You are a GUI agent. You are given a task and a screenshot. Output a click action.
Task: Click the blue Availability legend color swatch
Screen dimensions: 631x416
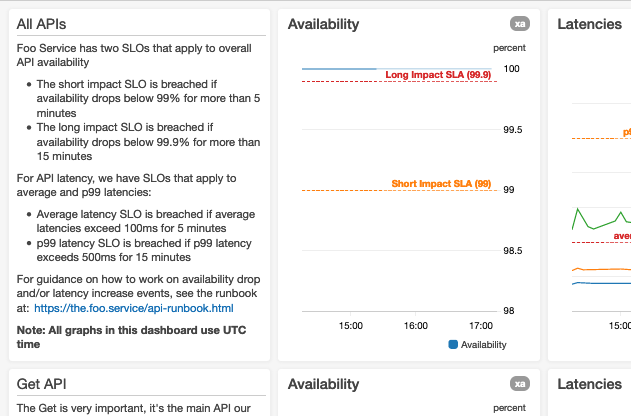(x=453, y=345)
